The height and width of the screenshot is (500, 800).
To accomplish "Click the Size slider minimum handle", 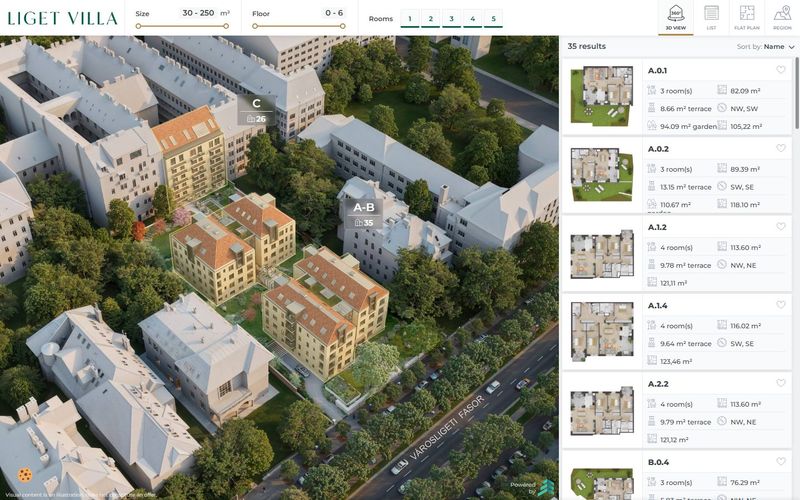I will (138, 26).
